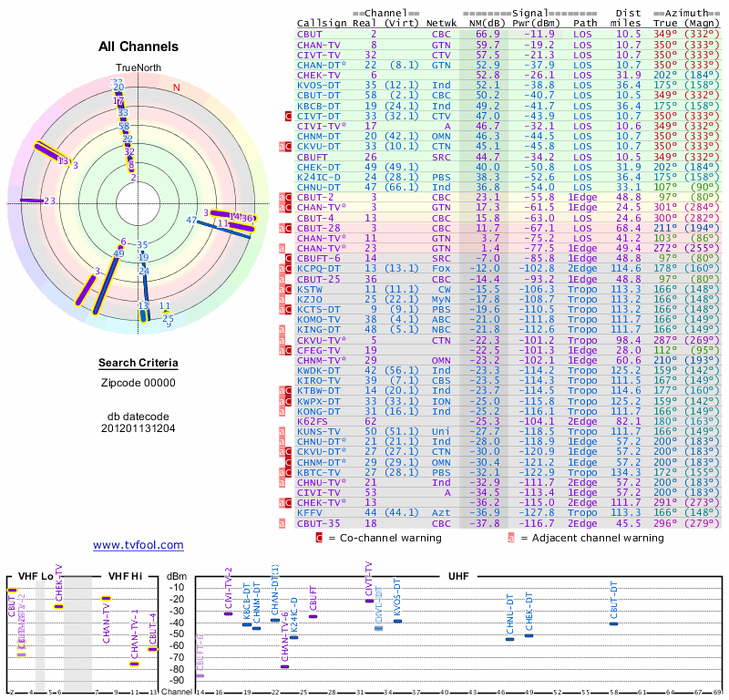Click the ABC network label for KOMO-TV
The image size is (729, 700).
[441, 320]
